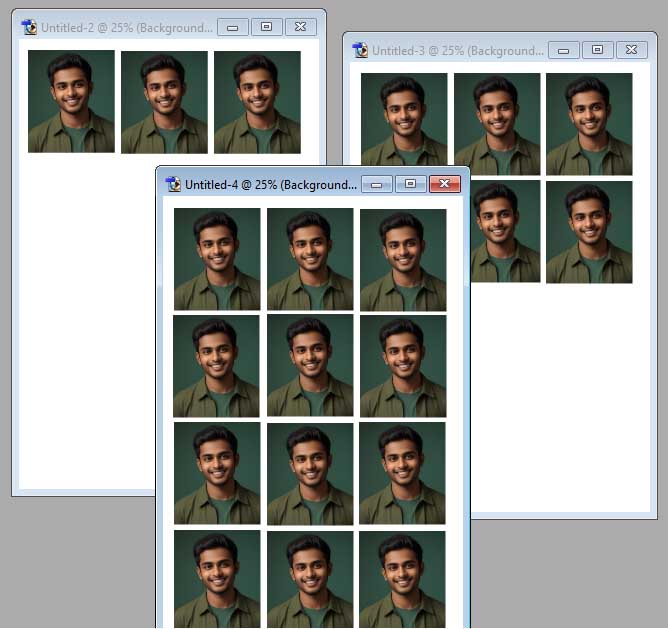Click the Untitled-4 document icon in title bar
The height and width of the screenshot is (629, 668).
click(173, 184)
